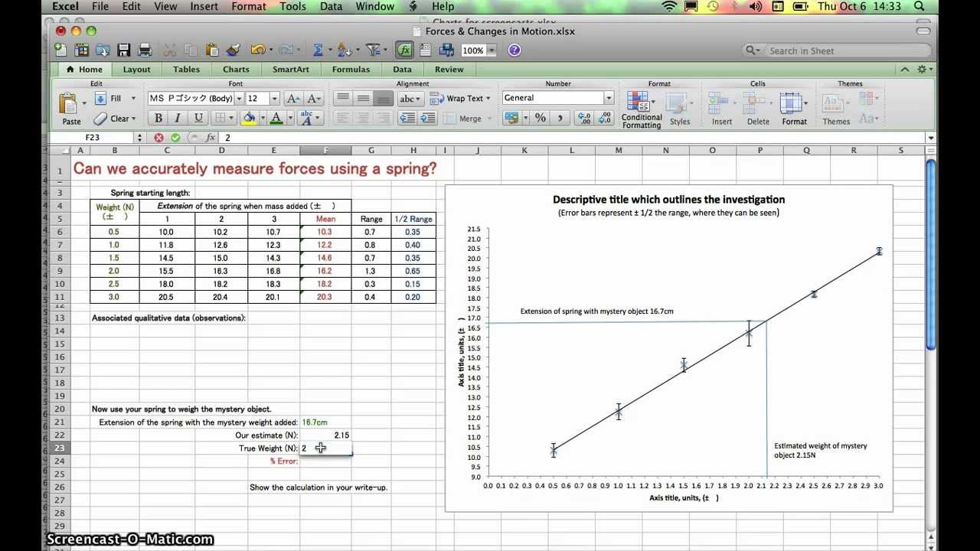Toggle middle vertical alignment
Viewport: 980px width, 551px height.
click(x=364, y=99)
